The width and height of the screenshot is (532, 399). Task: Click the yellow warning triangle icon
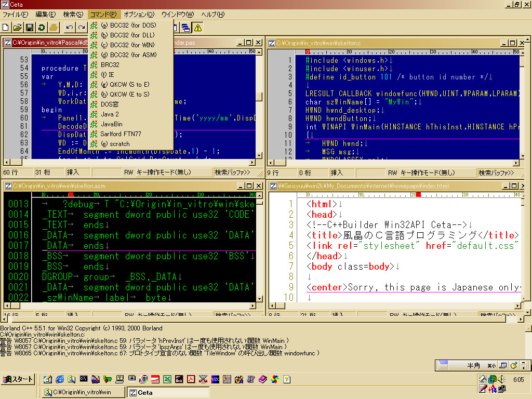coord(197,27)
